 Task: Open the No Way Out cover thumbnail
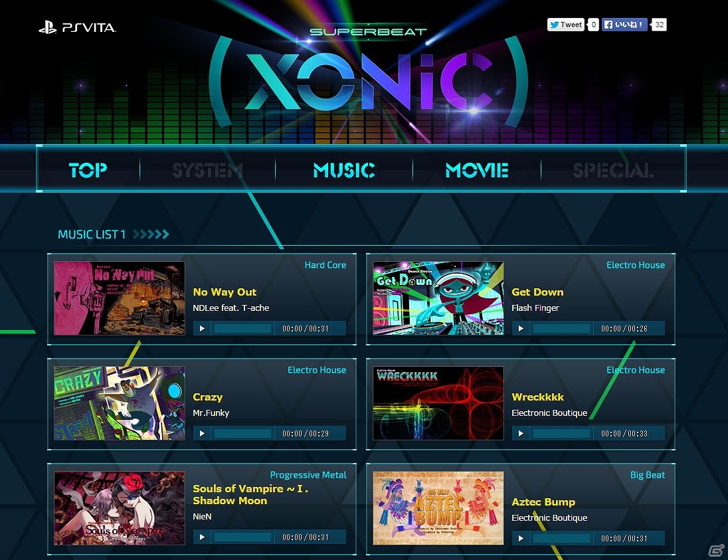[x=120, y=298]
